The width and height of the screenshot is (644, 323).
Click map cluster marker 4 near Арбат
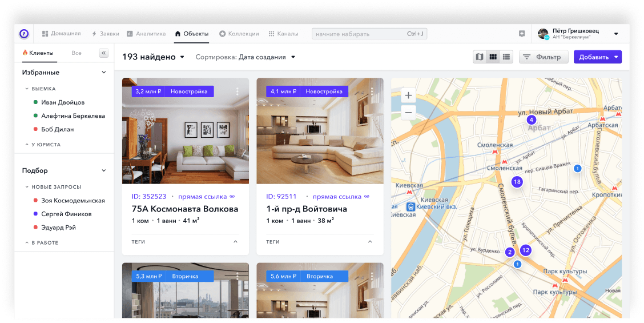[532, 119]
